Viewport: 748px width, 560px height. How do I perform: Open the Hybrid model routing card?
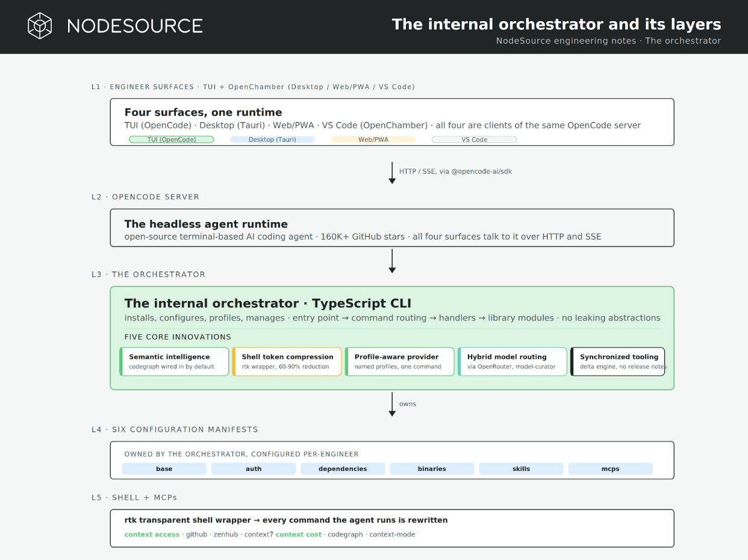(513, 361)
